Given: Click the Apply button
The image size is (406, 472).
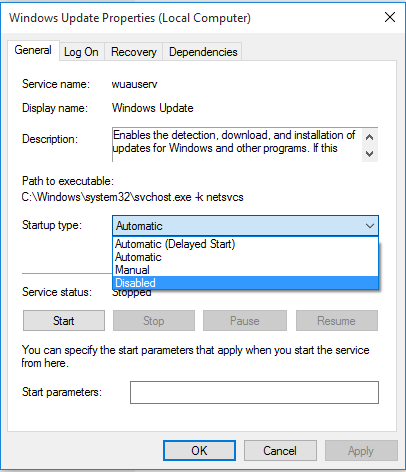Looking at the screenshot, I should [x=361, y=451].
